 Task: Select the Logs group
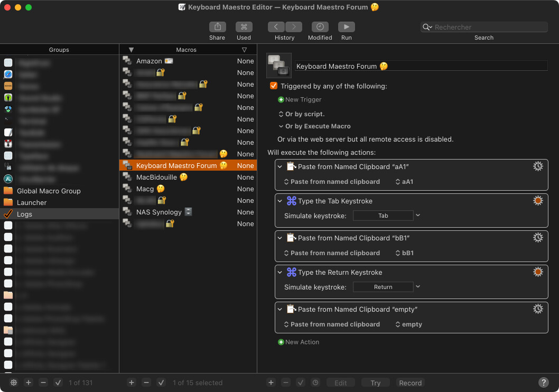(60, 214)
